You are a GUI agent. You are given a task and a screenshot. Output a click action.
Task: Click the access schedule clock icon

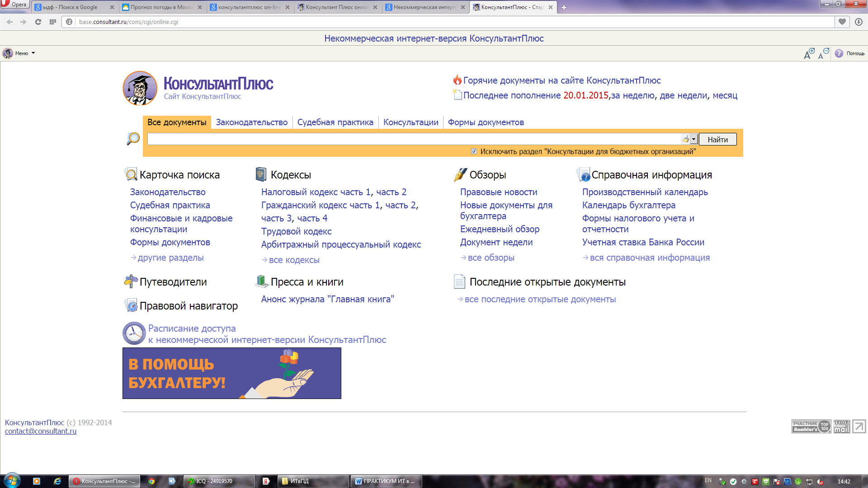[x=134, y=333]
